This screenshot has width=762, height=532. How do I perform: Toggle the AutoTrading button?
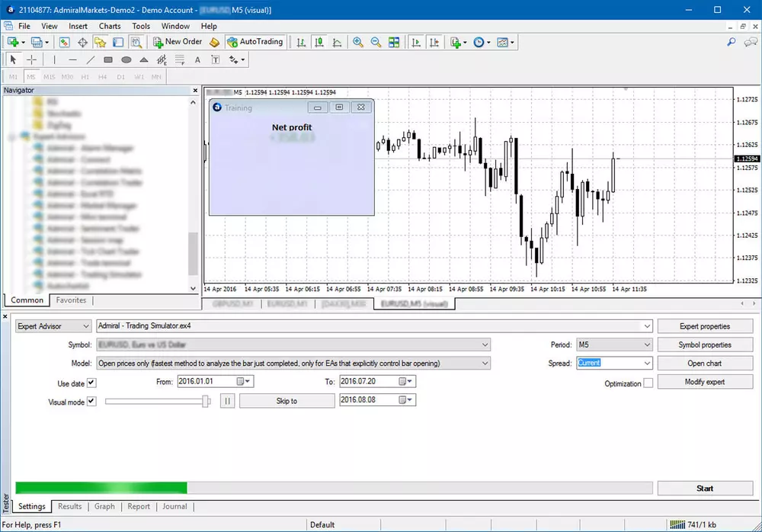coord(256,42)
